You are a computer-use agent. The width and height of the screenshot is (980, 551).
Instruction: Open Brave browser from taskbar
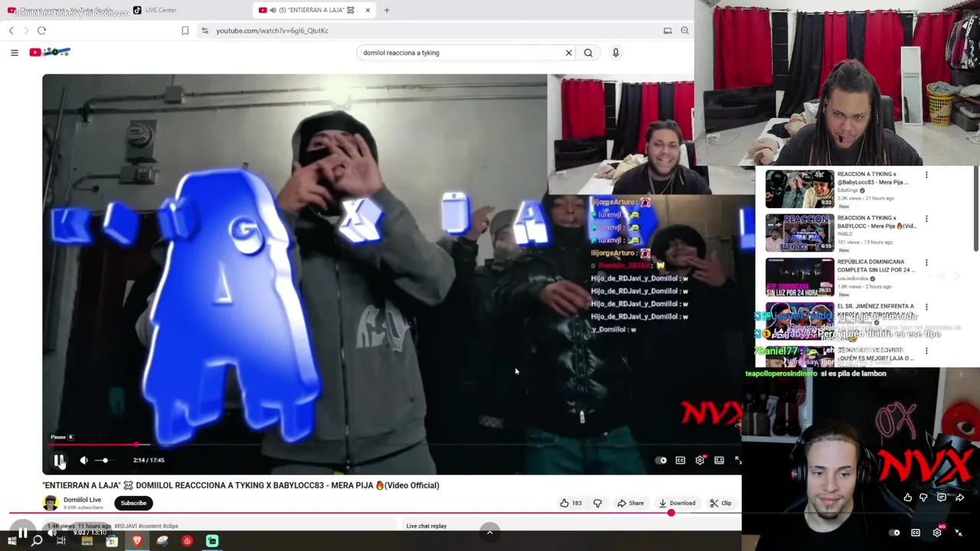137,541
